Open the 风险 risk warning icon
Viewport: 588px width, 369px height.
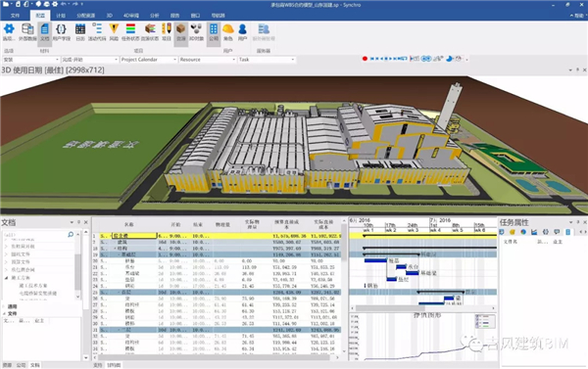[x=114, y=32]
